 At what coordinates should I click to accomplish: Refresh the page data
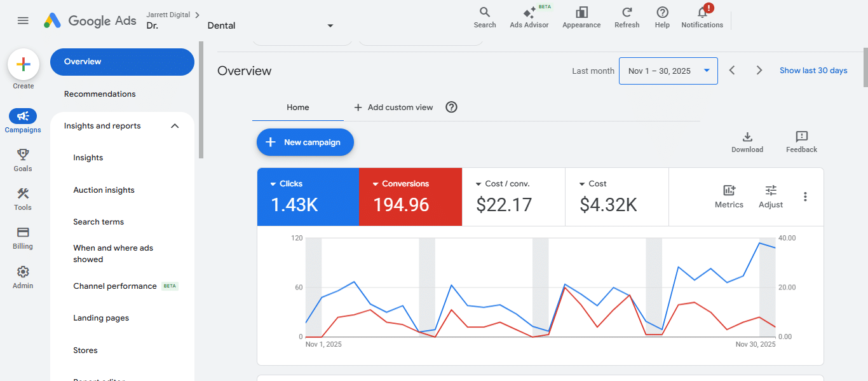click(627, 13)
